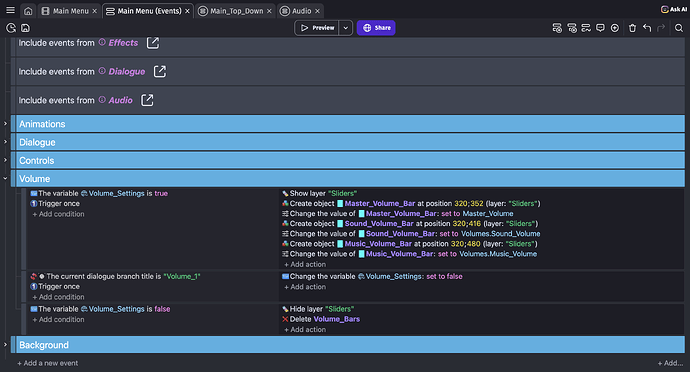Viewport: 690px width, 372px height.
Task: Go to the home page icon
Action: click(x=28, y=11)
